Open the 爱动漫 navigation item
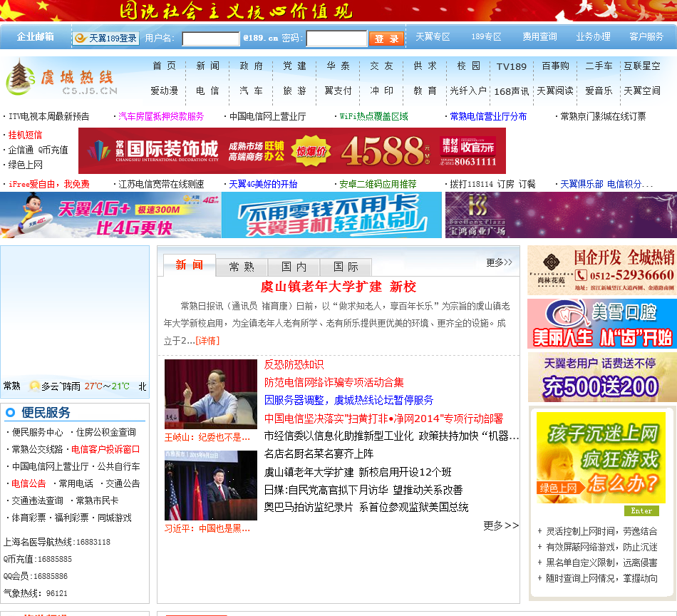Screen dimensions: 677x616 (x=165, y=91)
